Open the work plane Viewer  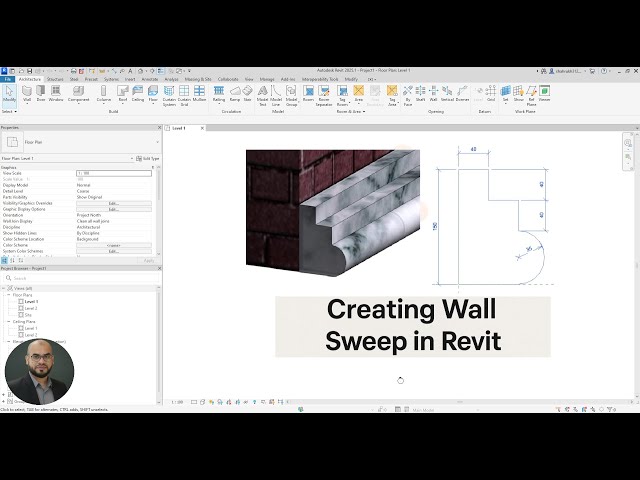[x=544, y=94]
